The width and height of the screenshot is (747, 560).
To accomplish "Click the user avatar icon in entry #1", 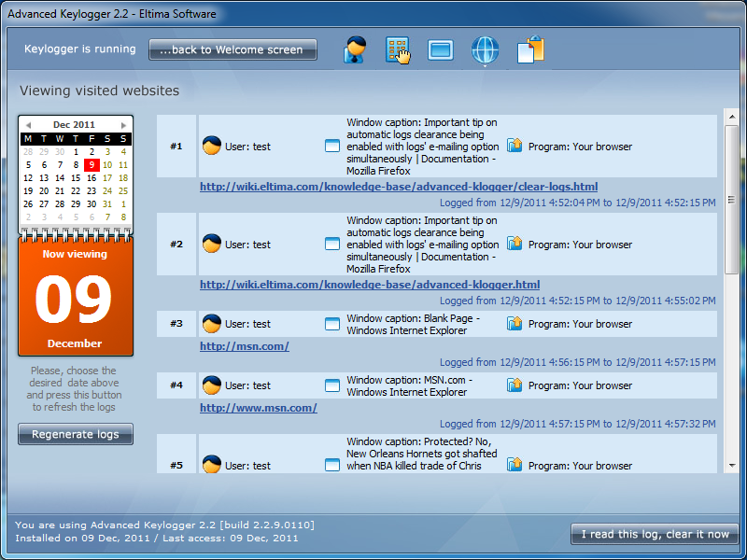I will click(x=212, y=146).
